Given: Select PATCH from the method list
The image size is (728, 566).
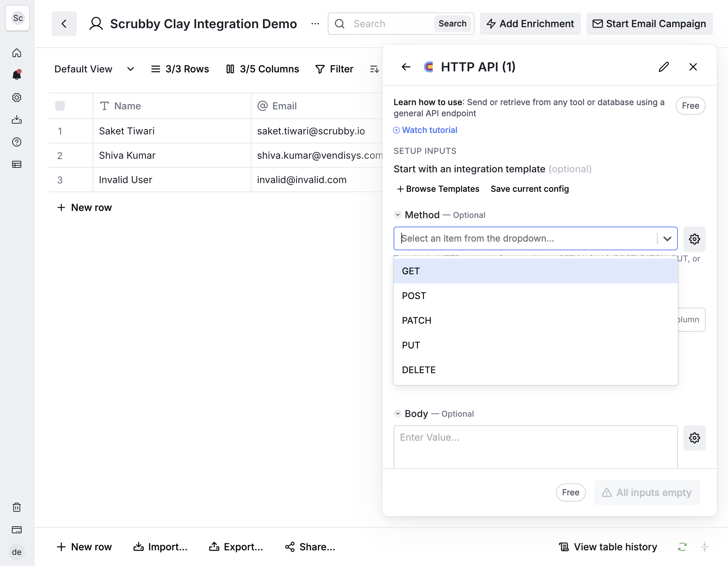Looking at the screenshot, I should (536, 321).
